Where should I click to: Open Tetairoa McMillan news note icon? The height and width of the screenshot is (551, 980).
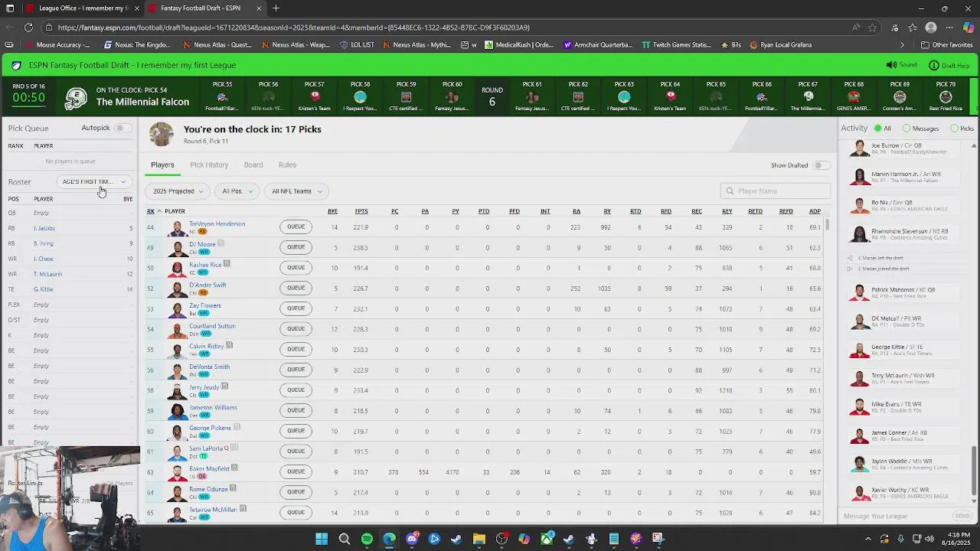click(243, 508)
